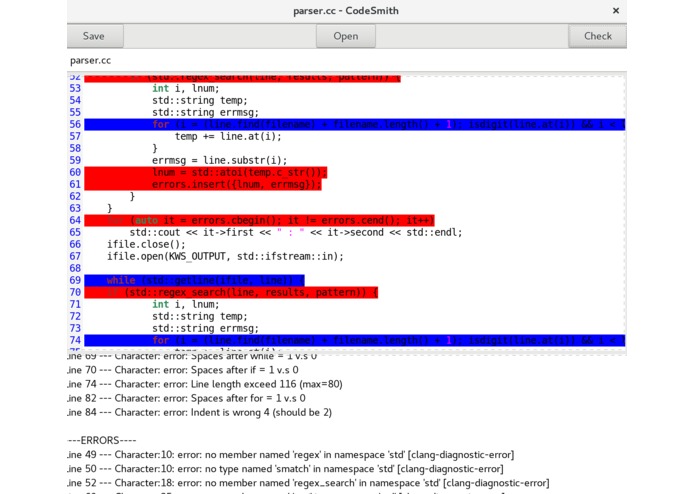Click 'temp += line.at(i);' on line 57
The image size is (695, 494).
(228, 136)
